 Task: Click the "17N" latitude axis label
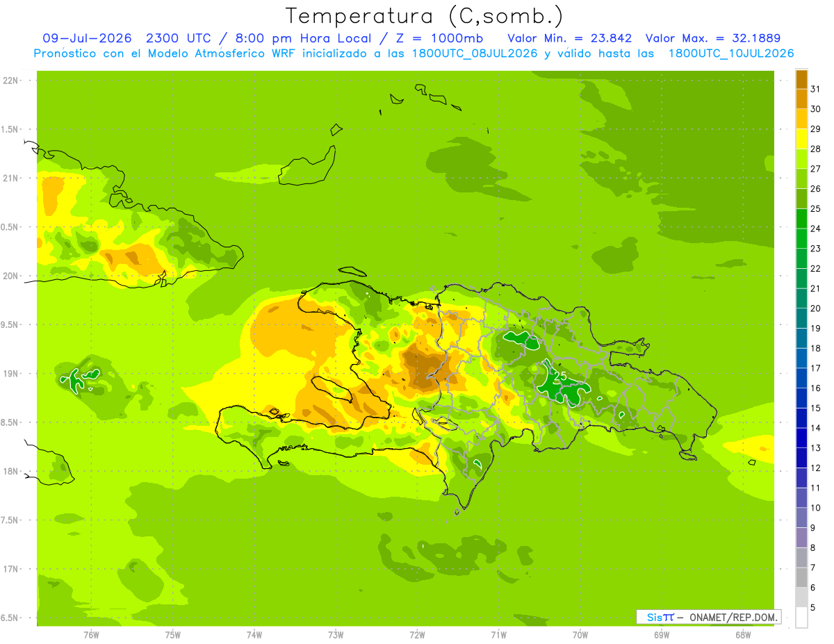[x=10, y=569]
